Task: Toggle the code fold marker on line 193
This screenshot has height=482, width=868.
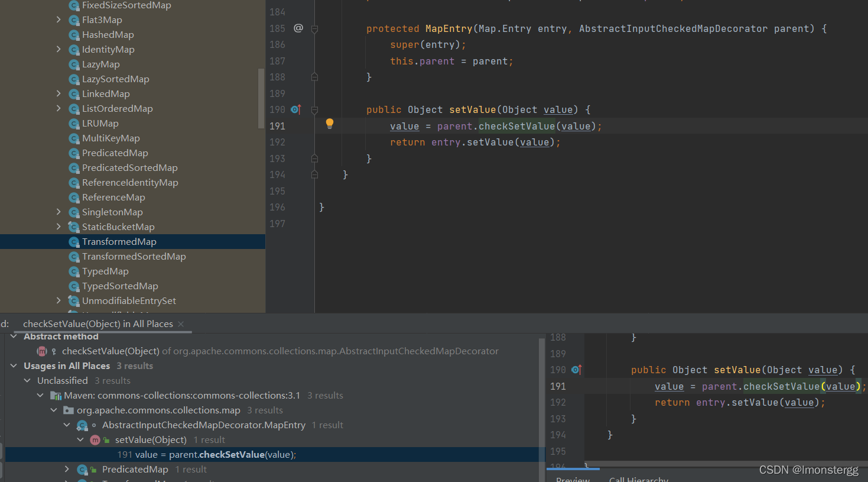Action: 314,158
